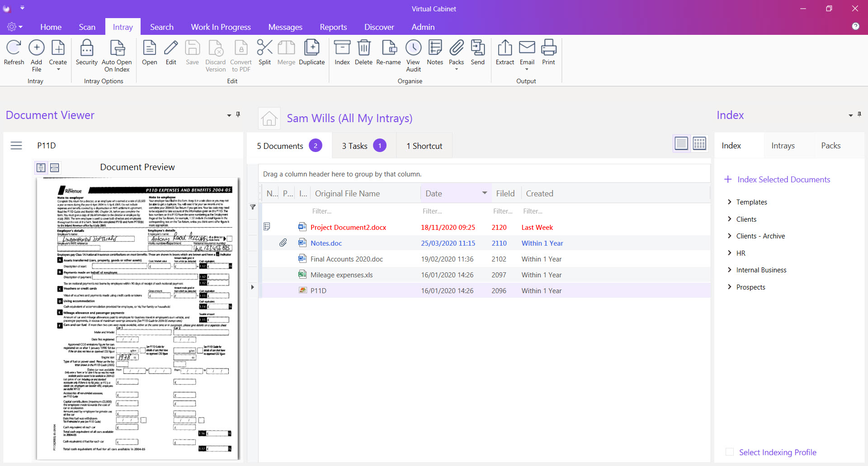The width and height of the screenshot is (868, 466).
Task: Expand the Templates tree node
Action: coord(729,202)
